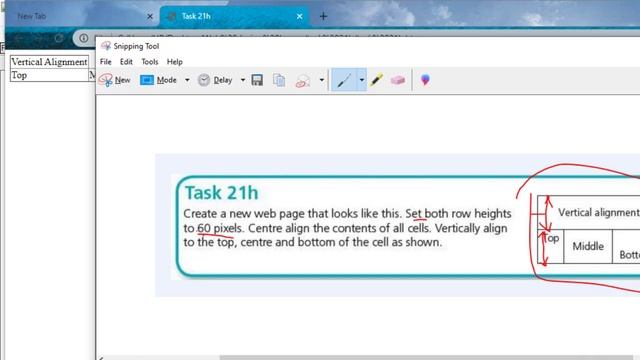
Task: Open a new browser tab with plus
Action: [x=323, y=16]
